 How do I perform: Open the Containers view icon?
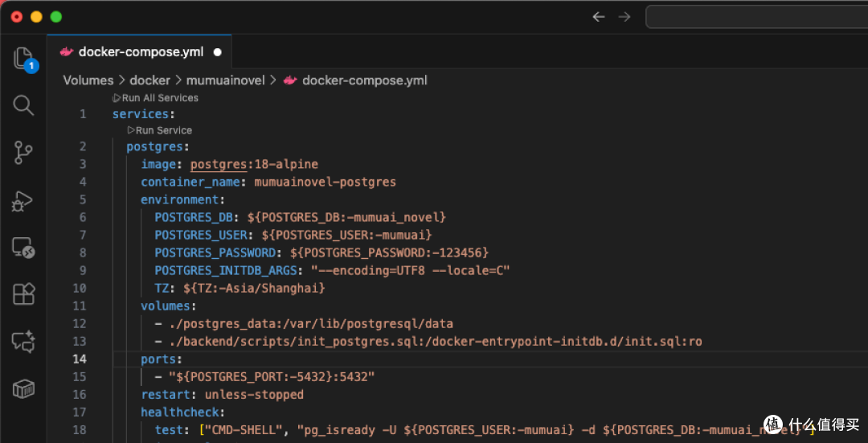click(x=23, y=389)
